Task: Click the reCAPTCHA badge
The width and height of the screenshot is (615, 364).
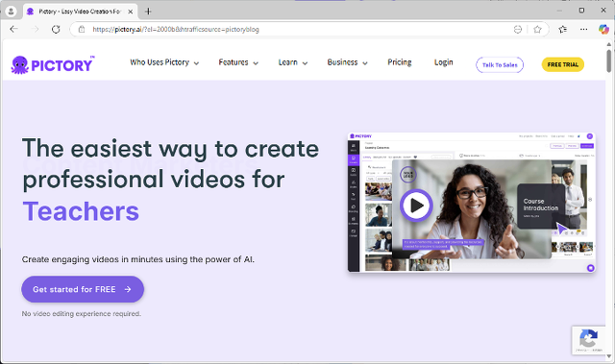Action: (588, 341)
